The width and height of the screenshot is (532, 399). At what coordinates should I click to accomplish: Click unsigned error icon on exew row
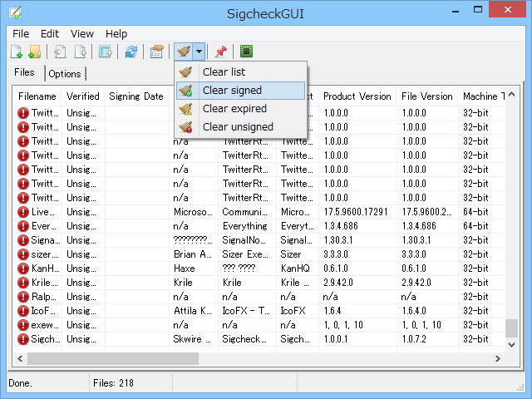(23, 325)
